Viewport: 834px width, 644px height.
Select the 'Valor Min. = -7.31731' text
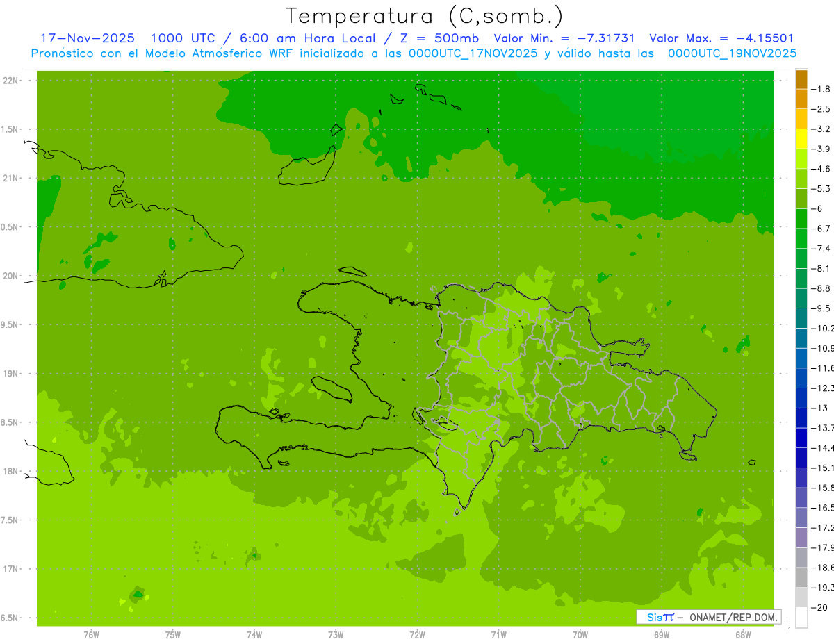pos(564,38)
